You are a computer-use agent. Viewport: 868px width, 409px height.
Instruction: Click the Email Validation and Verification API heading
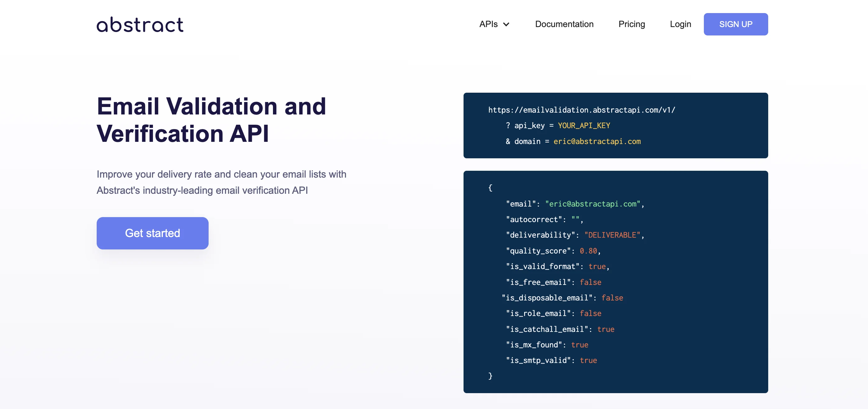[x=211, y=120]
